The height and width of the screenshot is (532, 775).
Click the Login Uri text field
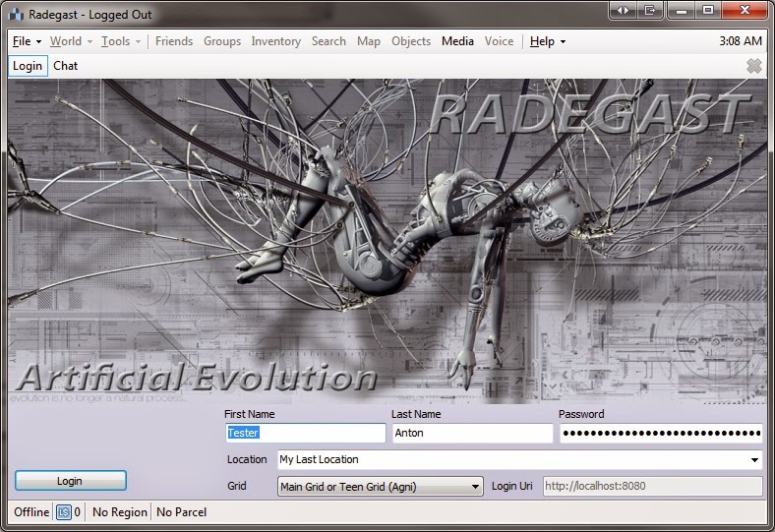coord(652,486)
